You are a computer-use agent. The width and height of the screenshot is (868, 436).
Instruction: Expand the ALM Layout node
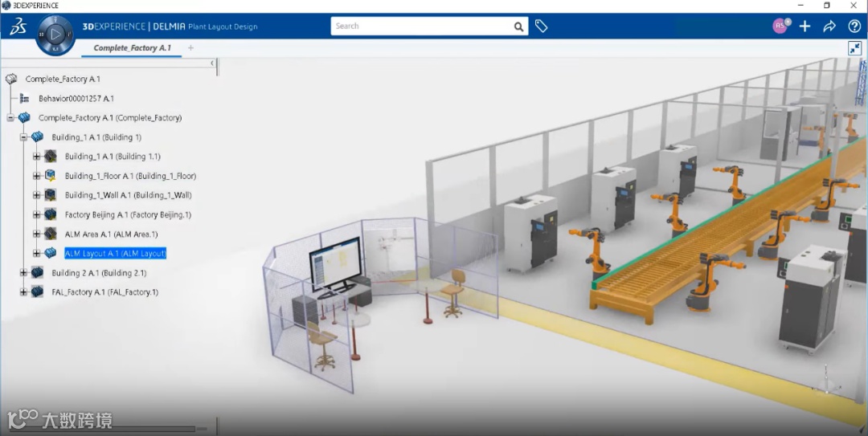(36, 254)
